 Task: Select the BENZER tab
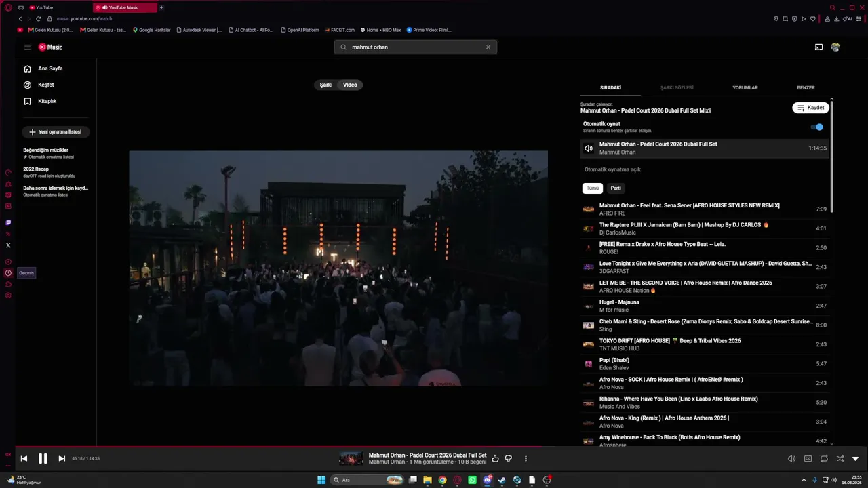(x=806, y=88)
